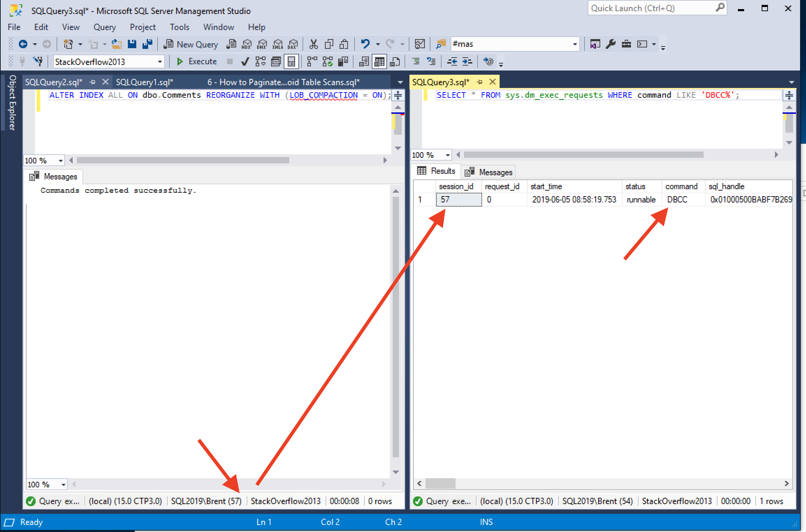Click the Undo arrow icon

[x=365, y=44]
